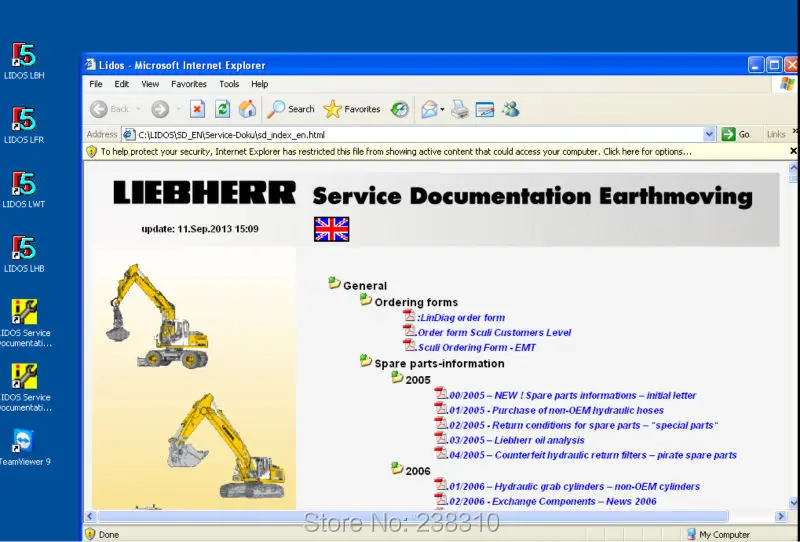
Task: Open the View menu
Action: pos(150,84)
